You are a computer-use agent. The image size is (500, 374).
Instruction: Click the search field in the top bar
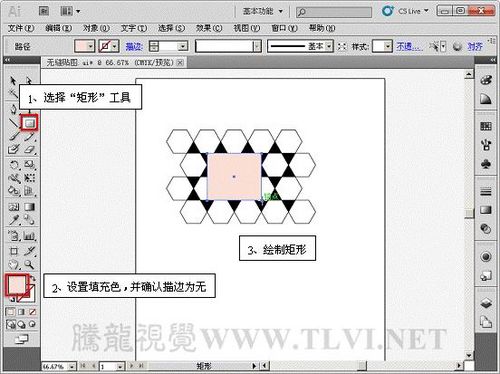point(334,12)
